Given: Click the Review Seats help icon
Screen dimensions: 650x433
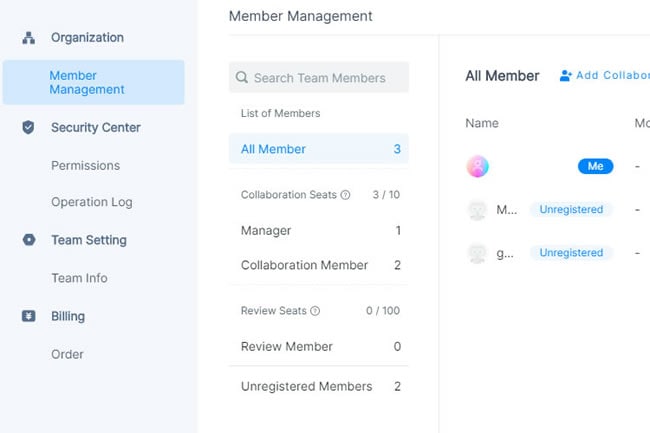Looking at the screenshot, I should pyautogui.click(x=315, y=311).
